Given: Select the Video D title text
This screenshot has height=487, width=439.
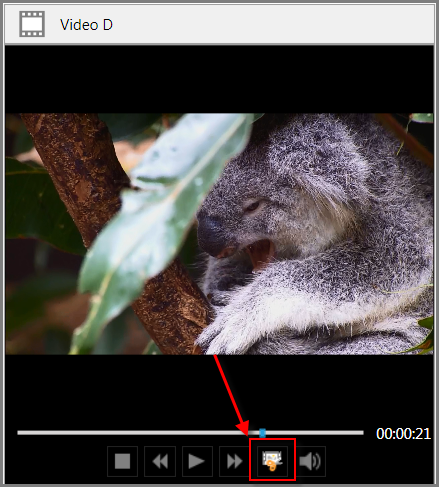Looking at the screenshot, I should [86, 25].
